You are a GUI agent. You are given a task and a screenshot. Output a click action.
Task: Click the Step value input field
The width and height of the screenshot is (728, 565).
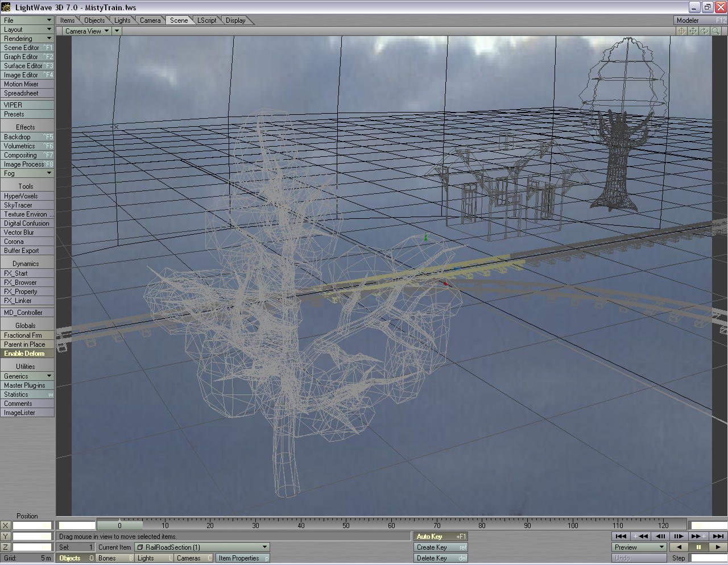(x=709, y=558)
